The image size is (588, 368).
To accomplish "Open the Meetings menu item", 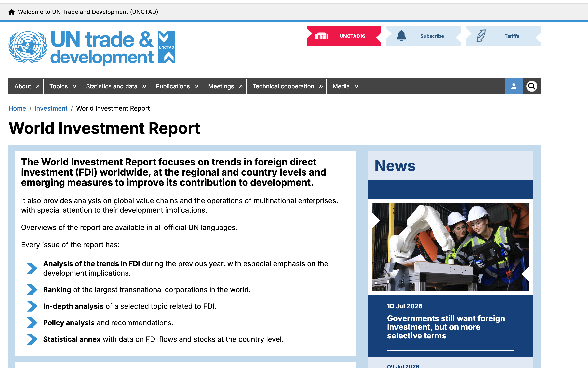I will tap(221, 86).
